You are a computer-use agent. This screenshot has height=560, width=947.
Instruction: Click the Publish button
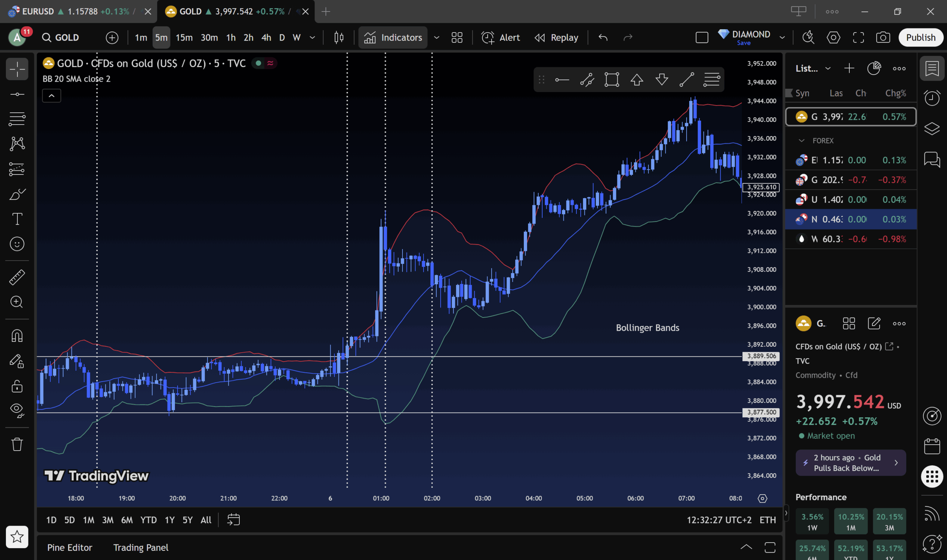[x=921, y=37]
